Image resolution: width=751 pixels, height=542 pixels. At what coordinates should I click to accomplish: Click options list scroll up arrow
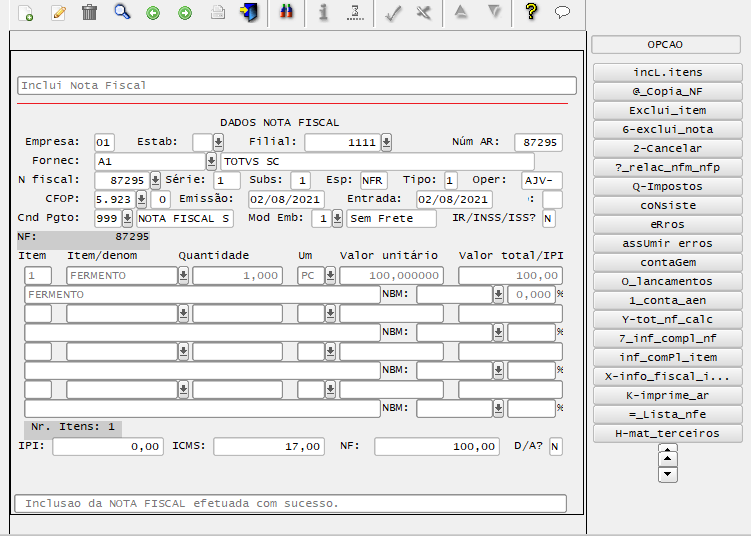(x=668, y=459)
